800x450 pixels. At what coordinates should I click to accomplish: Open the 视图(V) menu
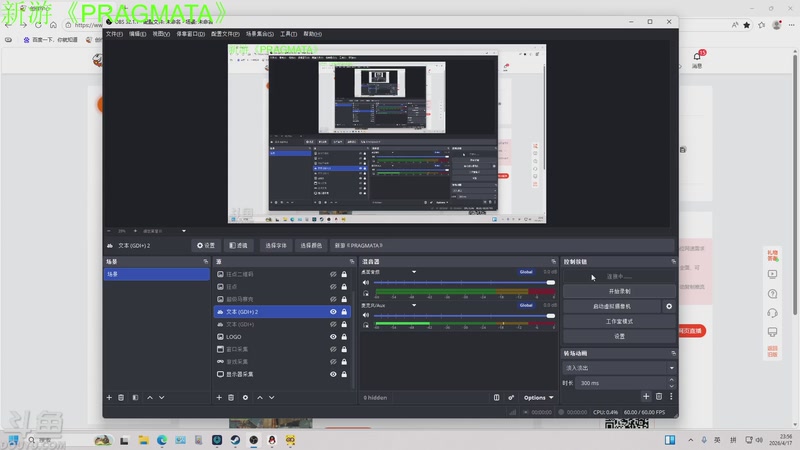point(161,34)
